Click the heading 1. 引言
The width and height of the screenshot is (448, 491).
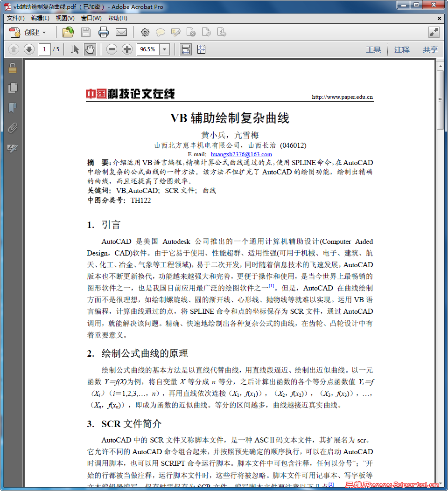[104, 225]
